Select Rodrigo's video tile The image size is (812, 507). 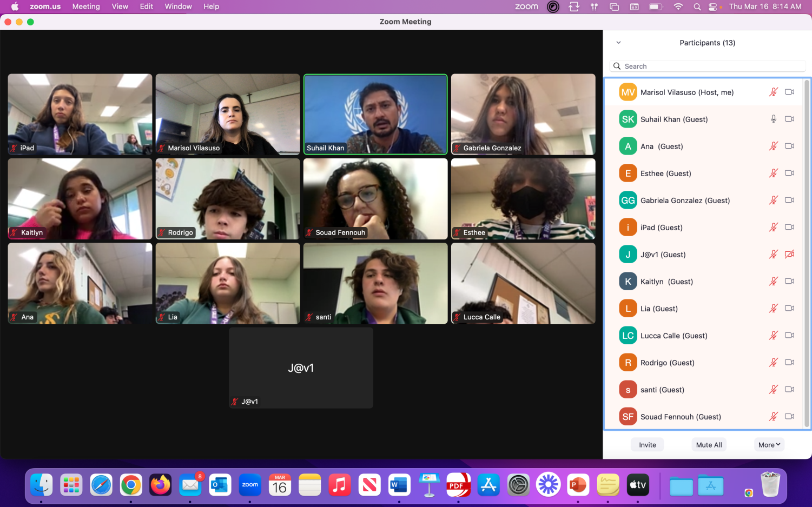pyautogui.click(x=228, y=199)
